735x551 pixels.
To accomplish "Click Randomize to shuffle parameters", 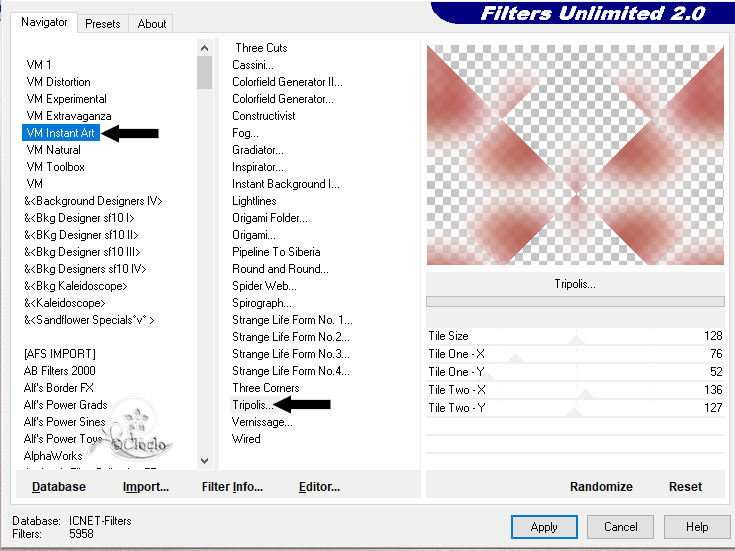I will click(x=601, y=487).
